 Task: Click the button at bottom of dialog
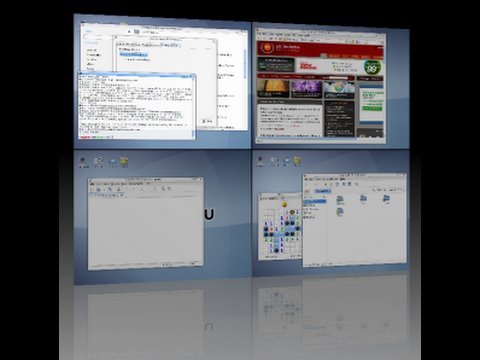click(208, 121)
